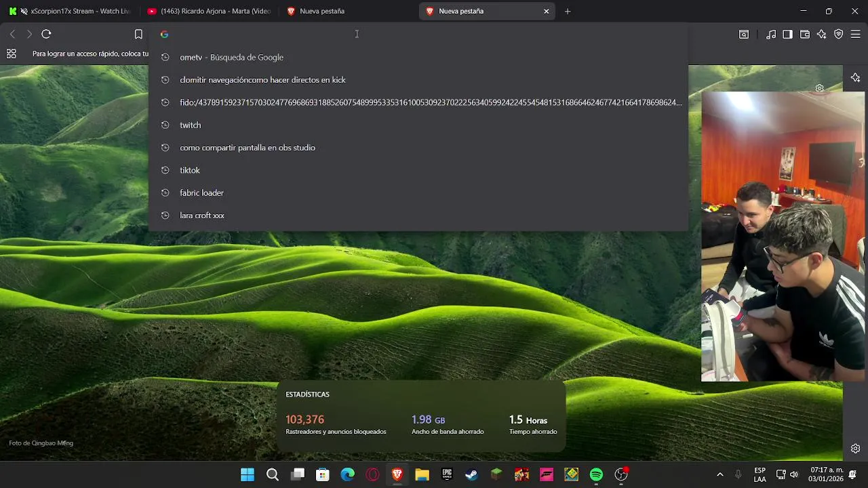This screenshot has width=868, height=488.
Task: Open the tab search icon in toolbar
Action: [744, 34]
